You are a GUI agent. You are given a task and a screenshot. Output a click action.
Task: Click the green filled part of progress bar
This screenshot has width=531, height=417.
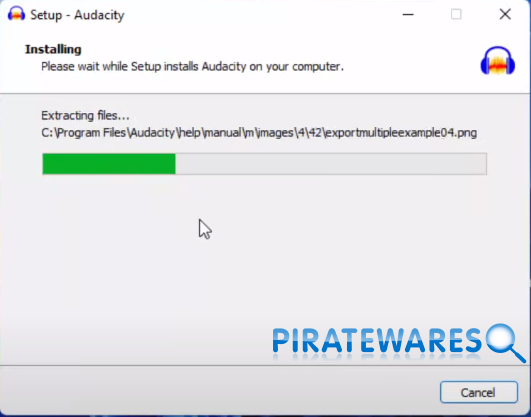[109, 164]
